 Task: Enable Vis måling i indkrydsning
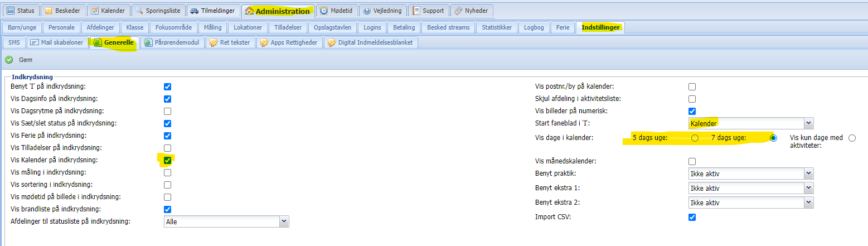coord(167,172)
